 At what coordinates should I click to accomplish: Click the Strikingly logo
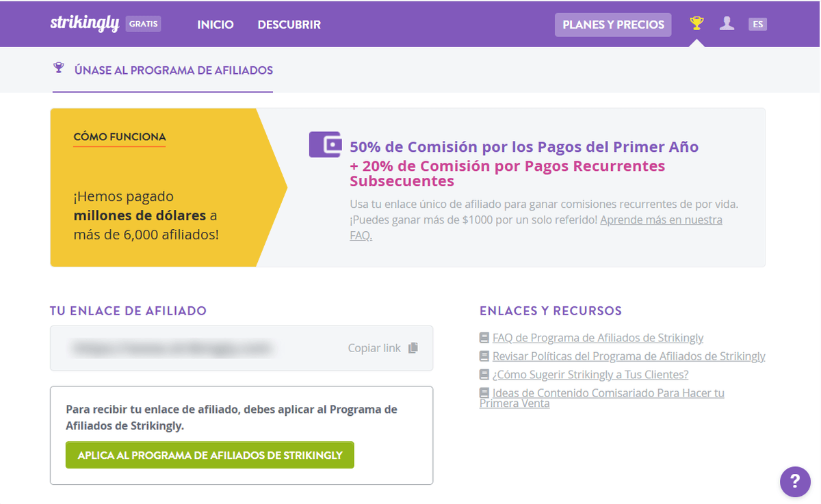pos(85,23)
